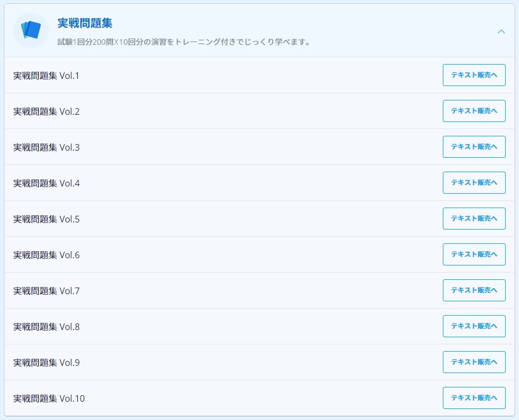Collapse the 実戦問題集 section chevron

(501, 31)
